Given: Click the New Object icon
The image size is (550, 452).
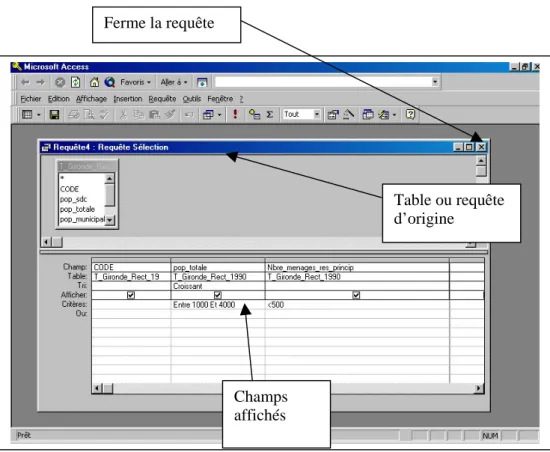Looking at the screenshot, I should tap(384, 114).
